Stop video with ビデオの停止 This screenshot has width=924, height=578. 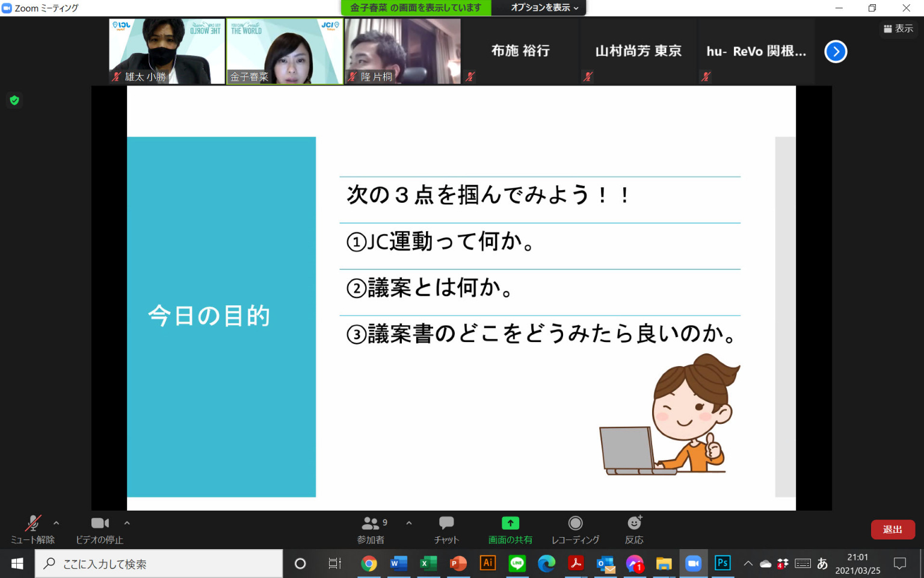100,529
